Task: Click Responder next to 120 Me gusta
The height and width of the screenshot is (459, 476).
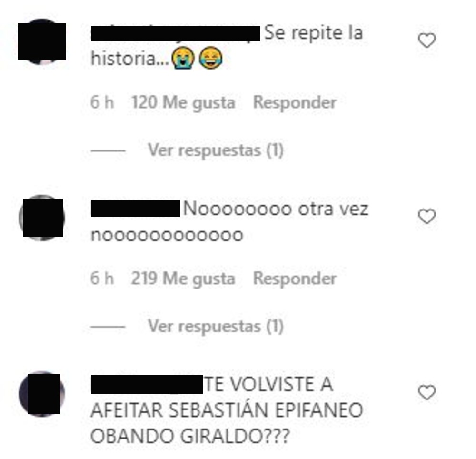Action: (295, 102)
